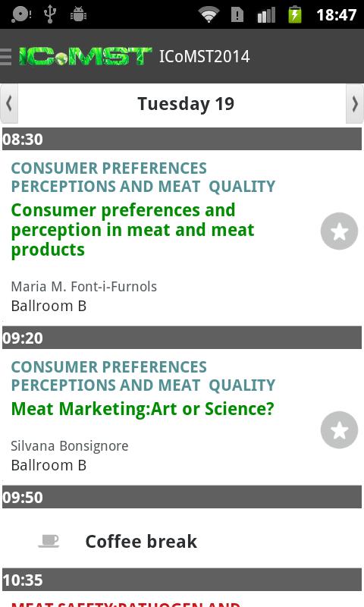Image resolution: width=364 pixels, height=607 pixels.
Task: Tap the ICoMST2014 title text
Action: 204,56
